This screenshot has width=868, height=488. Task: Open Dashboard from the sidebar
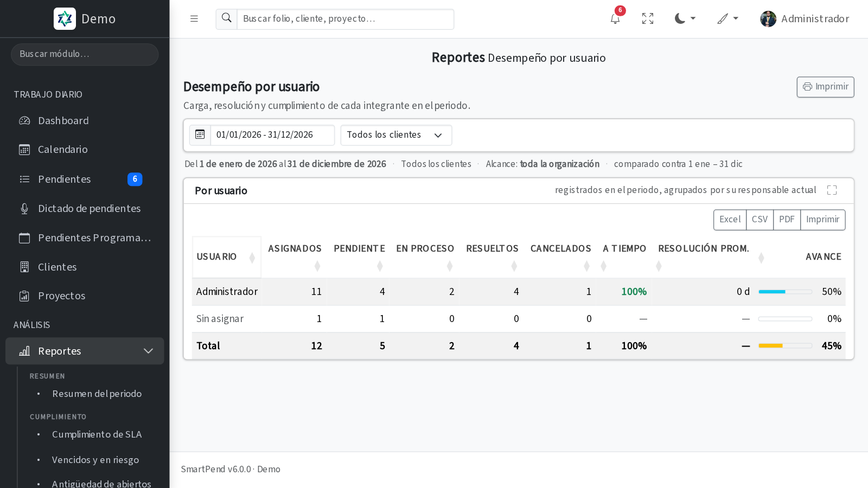85,120
